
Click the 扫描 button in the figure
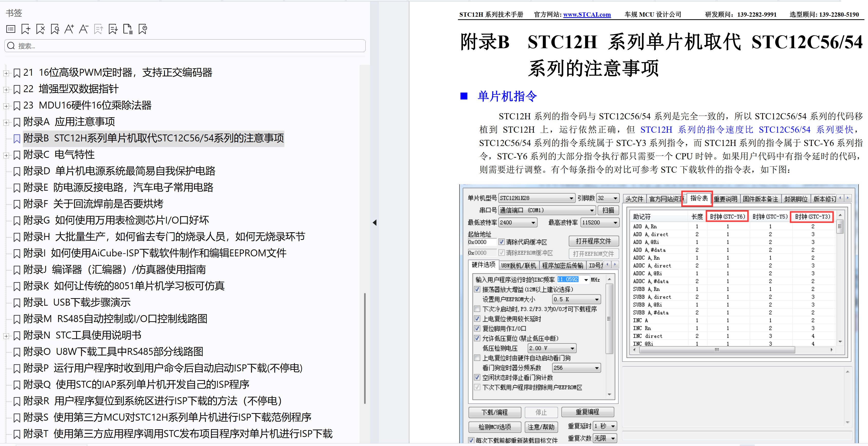[x=608, y=210]
